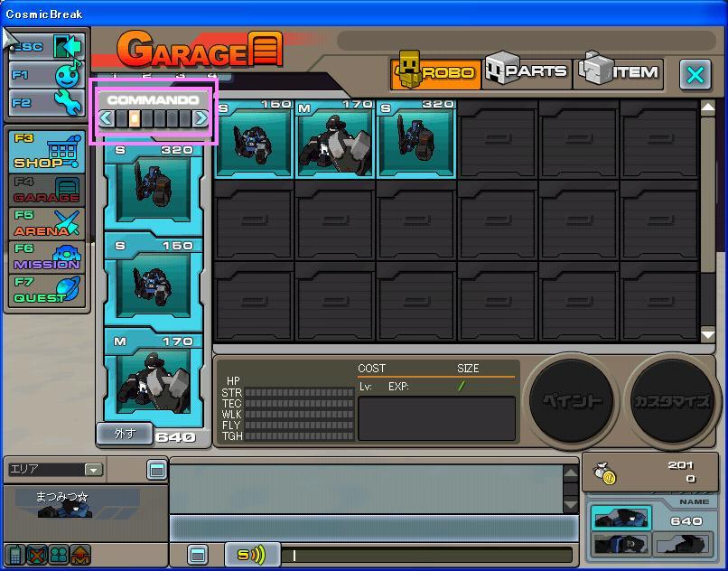Select next commando with right arrow
This screenshot has height=571, width=728.
201,118
